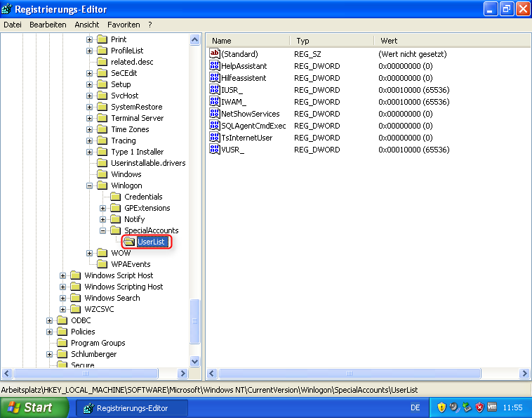Click the DWORD icon beside HelpAssistant
The width and height of the screenshot is (532, 418).
tap(215, 65)
